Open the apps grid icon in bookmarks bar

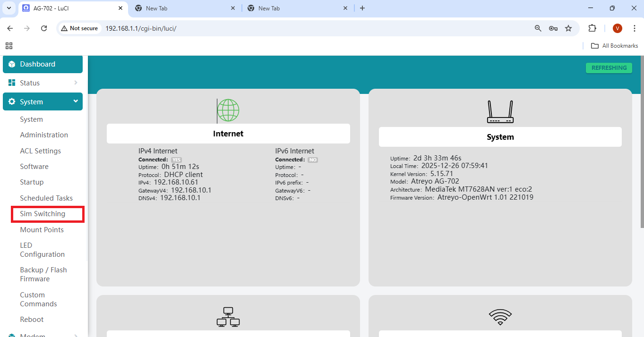pos(9,46)
